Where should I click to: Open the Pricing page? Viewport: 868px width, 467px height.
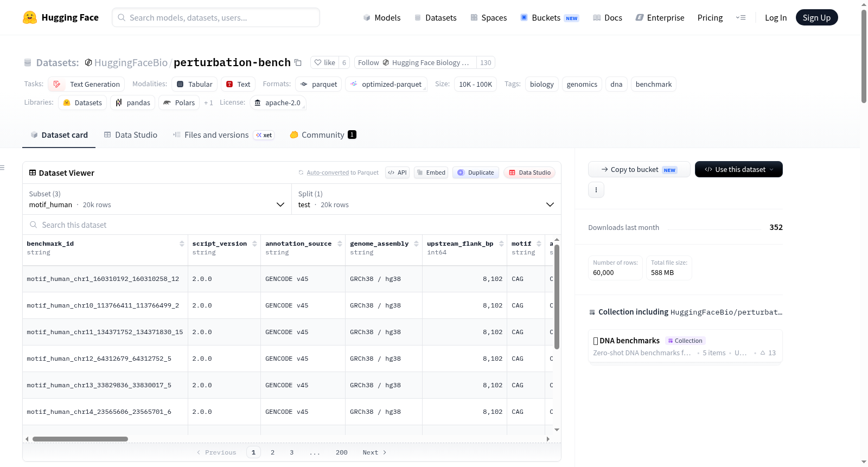[x=710, y=17]
